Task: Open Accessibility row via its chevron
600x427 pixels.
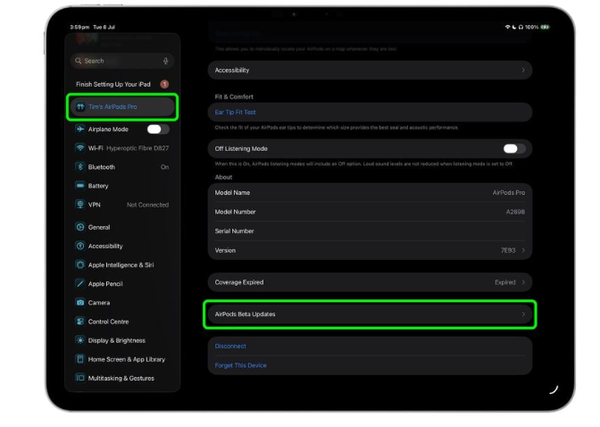Action: point(523,70)
